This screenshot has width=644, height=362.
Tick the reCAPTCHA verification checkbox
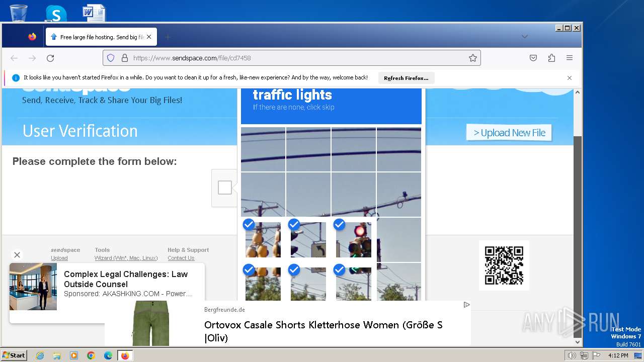[225, 188]
